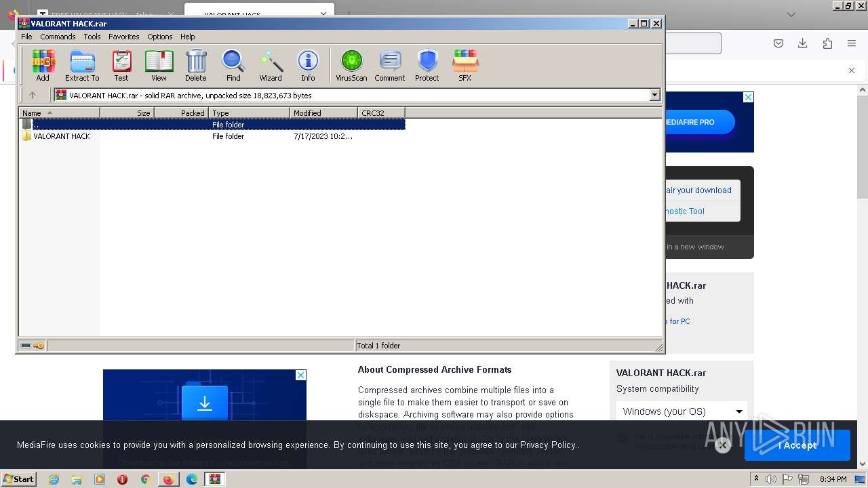Dismiss cookie notice with round X button
868x488 pixels.
click(723, 445)
